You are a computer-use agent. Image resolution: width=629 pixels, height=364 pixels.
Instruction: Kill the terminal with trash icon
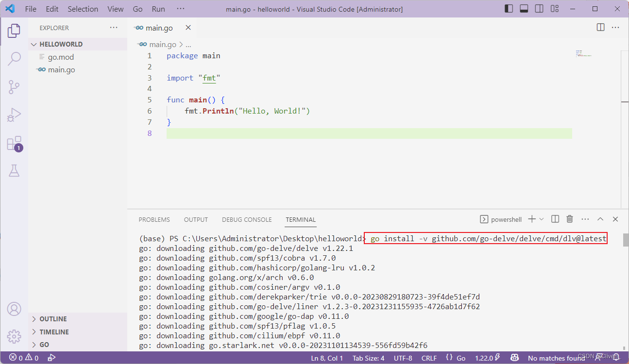point(570,219)
